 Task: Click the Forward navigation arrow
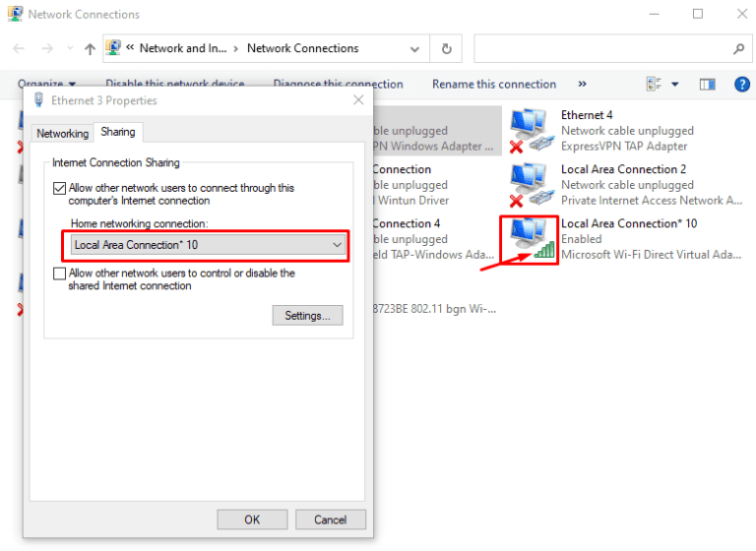point(47,48)
